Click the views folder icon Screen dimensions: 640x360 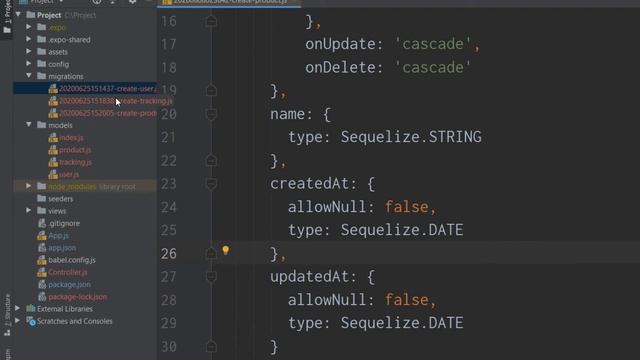[x=41, y=211]
